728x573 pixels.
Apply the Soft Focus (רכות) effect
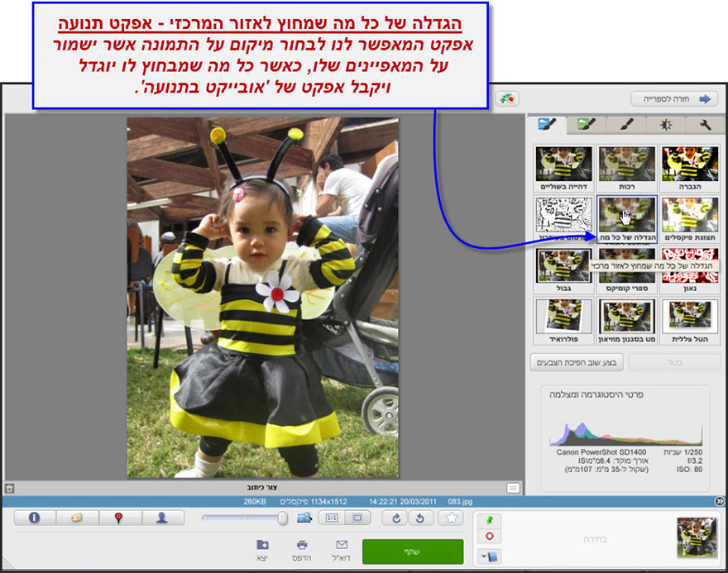[x=626, y=165]
